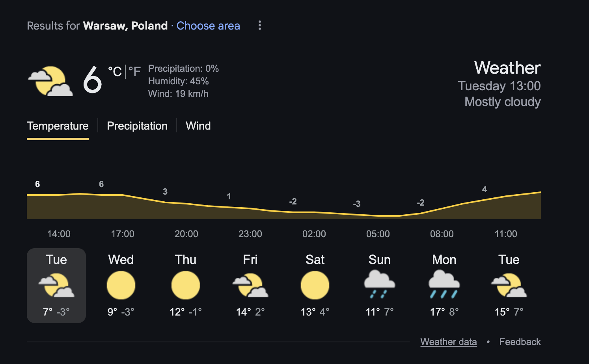Select the sunny icon for Wednesday
589x364 pixels.
point(121,285)
